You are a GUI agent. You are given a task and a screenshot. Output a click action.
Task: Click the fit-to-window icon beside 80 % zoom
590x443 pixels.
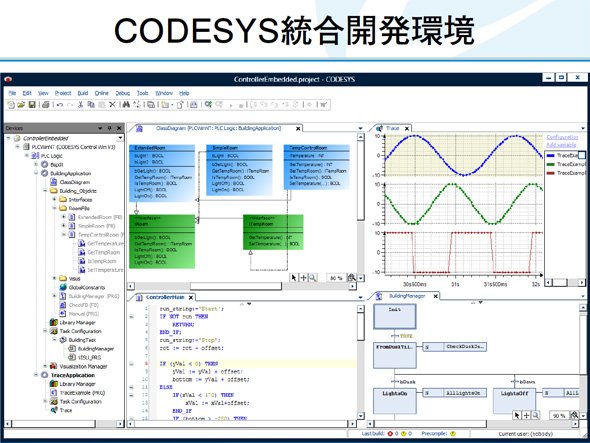pos(351,278)
